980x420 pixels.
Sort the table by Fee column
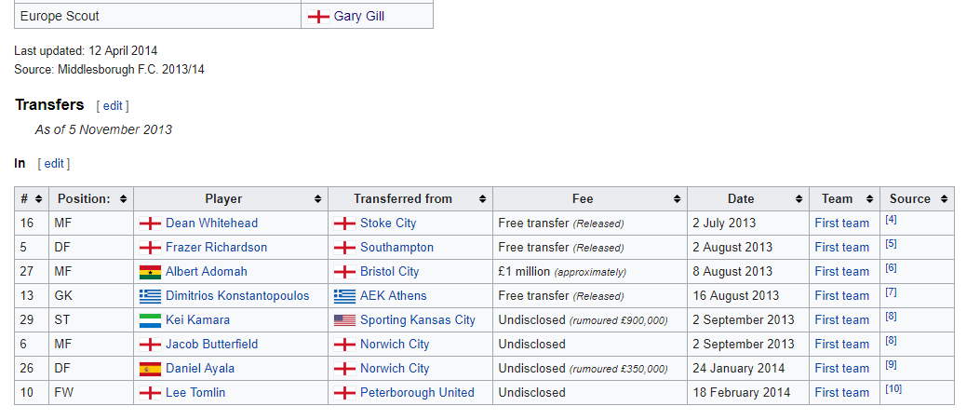[678, 199]
